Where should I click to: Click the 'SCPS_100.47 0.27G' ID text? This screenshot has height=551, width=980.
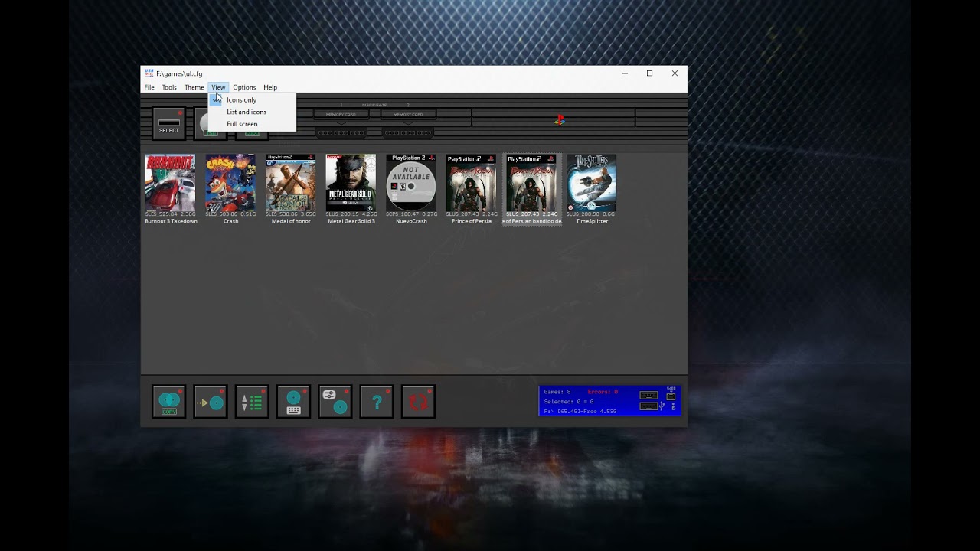[x=411, y=214]
